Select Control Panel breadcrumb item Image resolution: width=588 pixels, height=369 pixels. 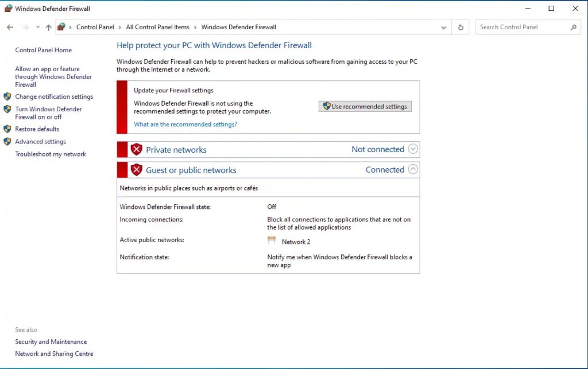(x=95, y=27)
